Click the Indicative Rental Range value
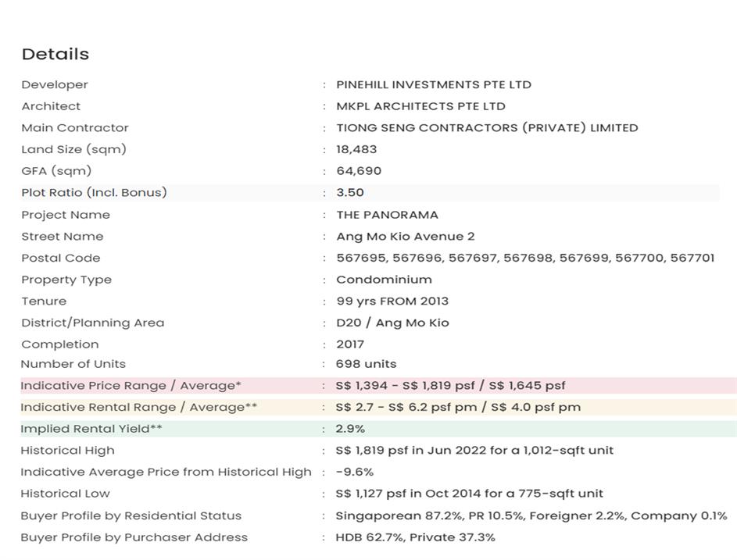This screenshot has width=737, height=560. tap(458, 407)
